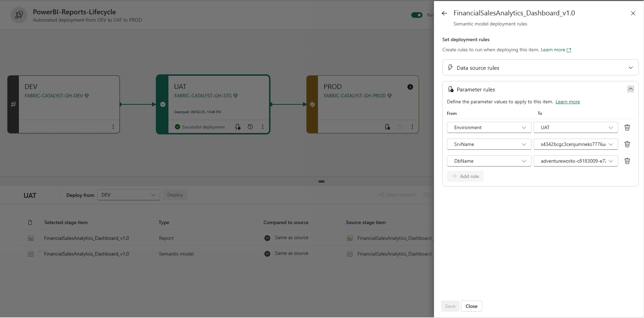The image size is (644, 318).
Task: Click Same as source icon for Report row
Action: (267, 238)
